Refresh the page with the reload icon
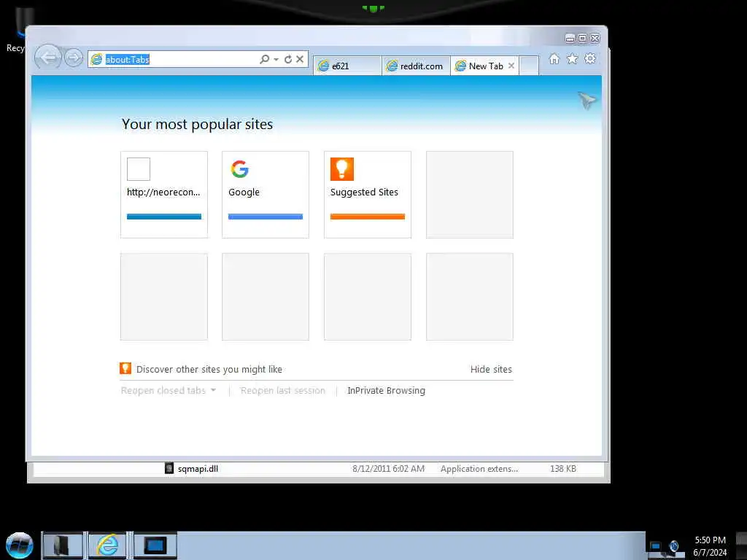This screenshot has width=747, height=560. pos(287,59)
